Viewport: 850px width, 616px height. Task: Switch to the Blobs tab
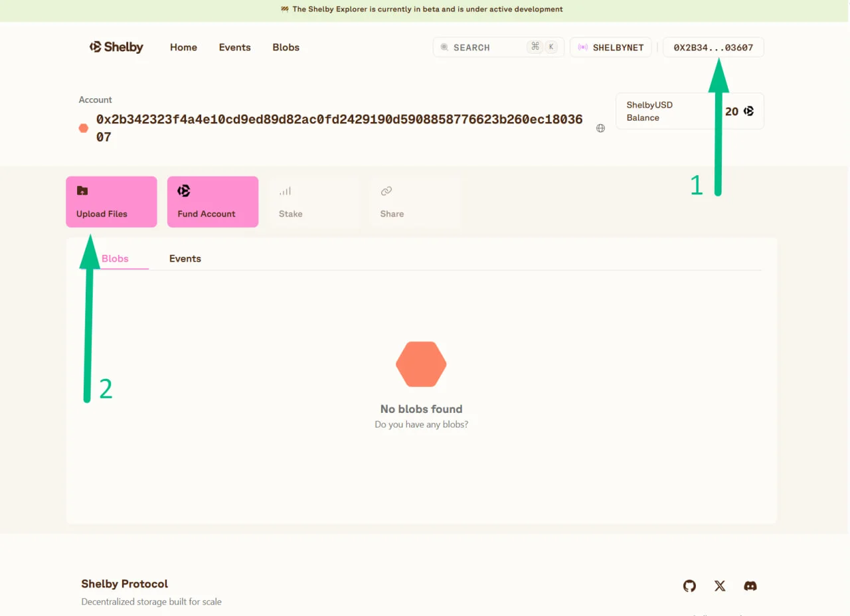pos(115,258)
